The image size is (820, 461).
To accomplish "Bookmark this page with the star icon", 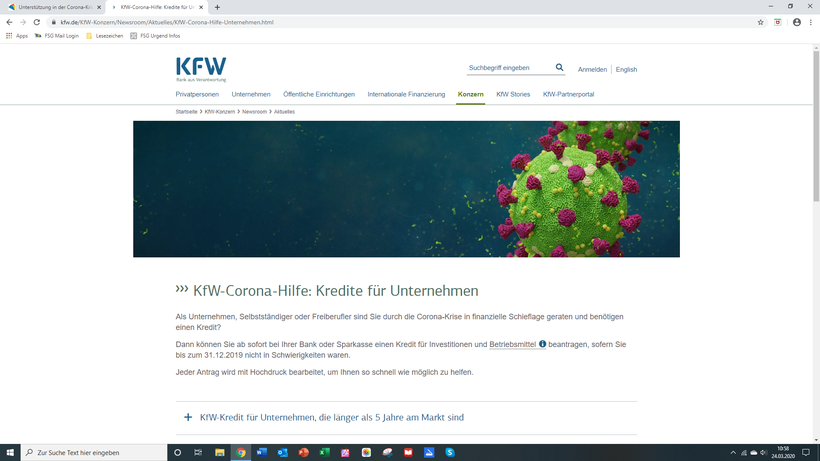I will [760, 22].
